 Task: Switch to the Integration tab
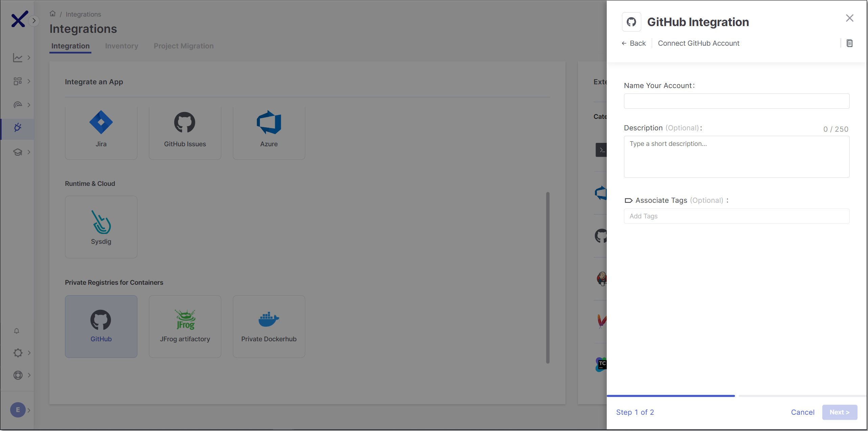click(70, 46)
